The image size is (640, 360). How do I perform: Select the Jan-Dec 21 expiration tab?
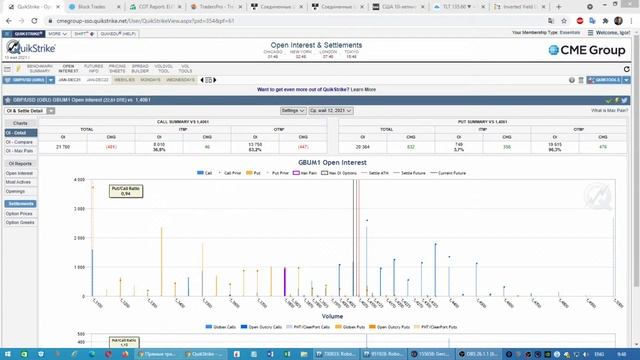[x=69, y=80]
